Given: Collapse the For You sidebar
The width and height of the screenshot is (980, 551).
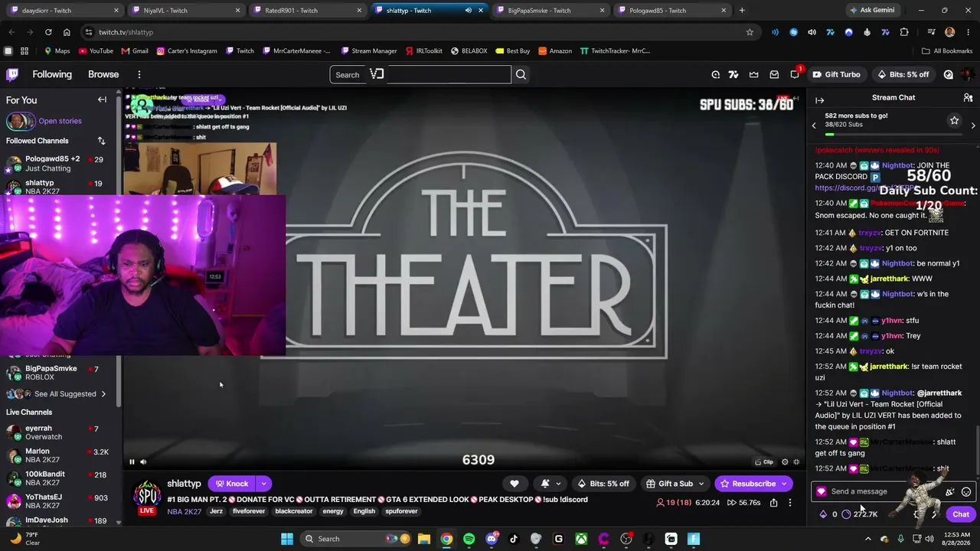Looking at the screenshot, I should [x=102, y=99].
